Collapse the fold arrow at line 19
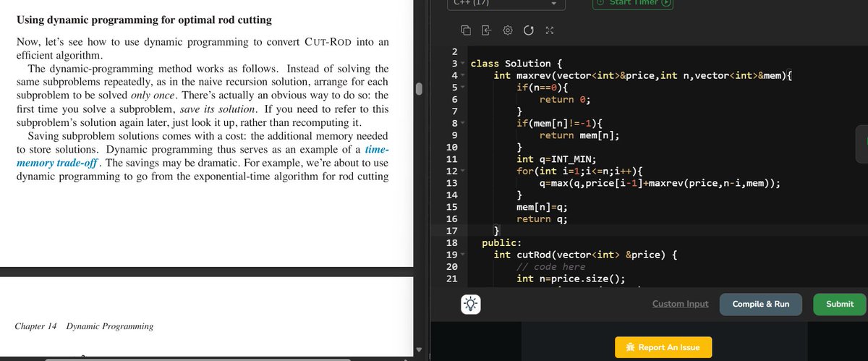 click(x=463, y=255)
